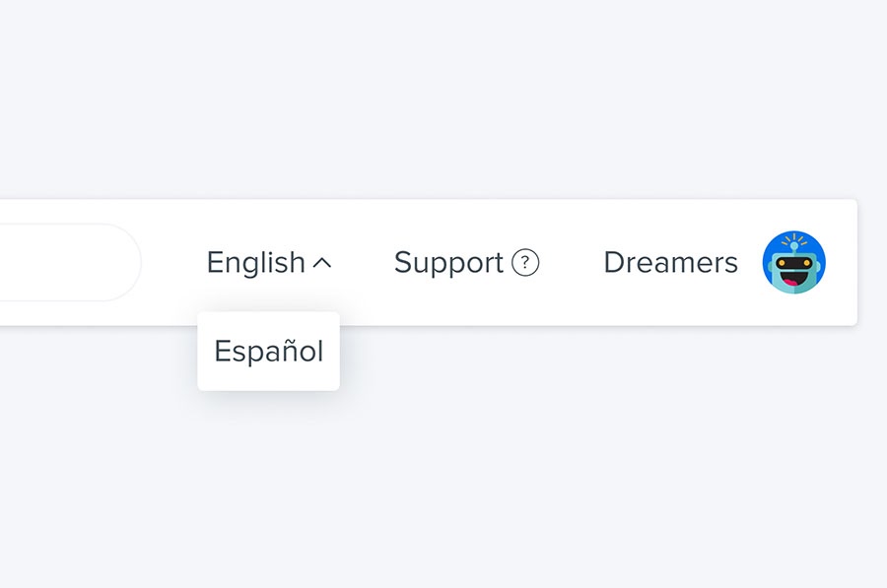Switch the site language to Español
Viewport: 887px width, 588px height.
tap(269, 351)
